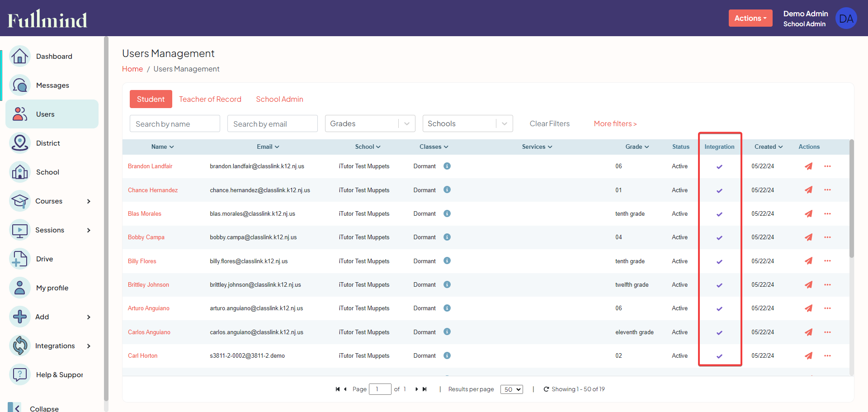868x412 pixels.
Task: Select the Users people icon in sidebar
Action: pyautogui.click(x=20, y=114)
